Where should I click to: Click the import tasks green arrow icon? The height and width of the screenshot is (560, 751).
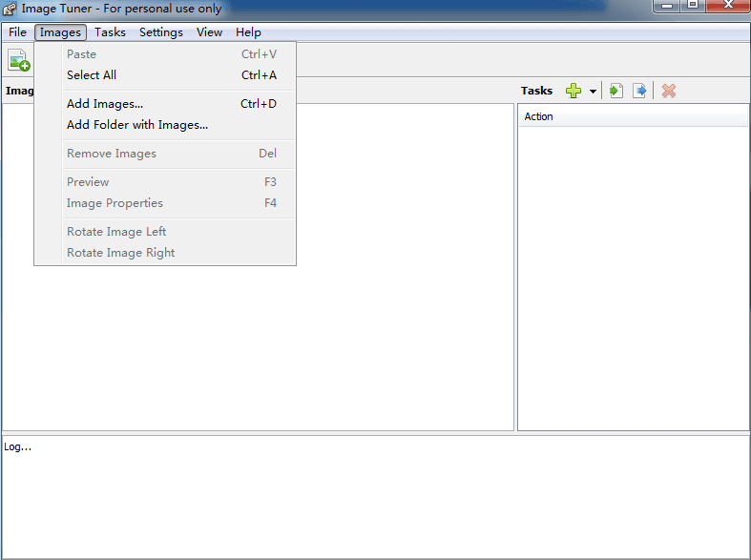(615, 91)
